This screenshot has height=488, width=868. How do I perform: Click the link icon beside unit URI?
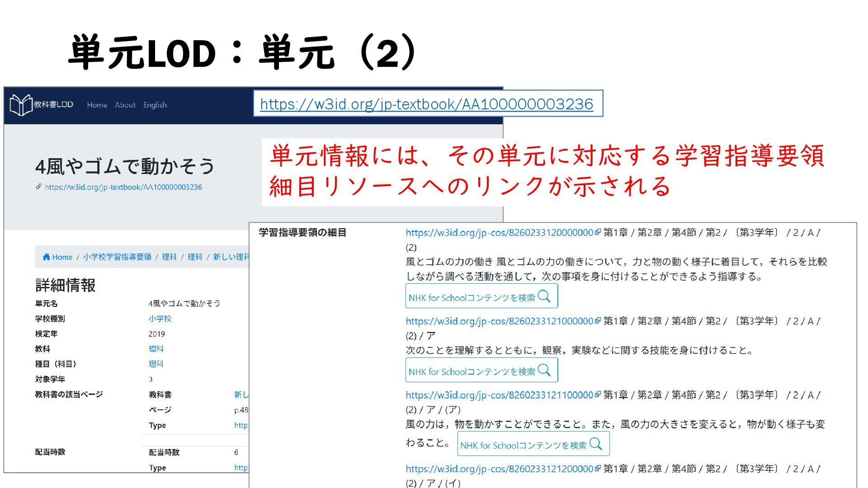tap(39, 187)
